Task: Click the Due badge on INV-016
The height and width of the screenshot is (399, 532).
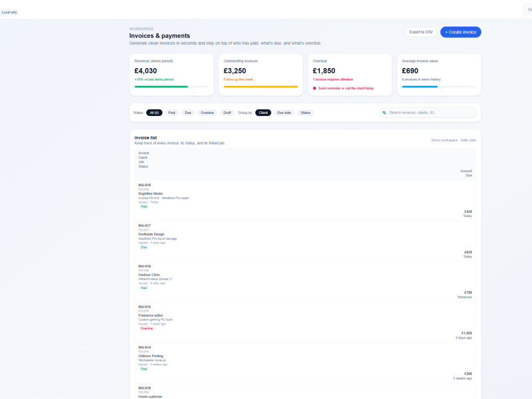Action: 144,288
